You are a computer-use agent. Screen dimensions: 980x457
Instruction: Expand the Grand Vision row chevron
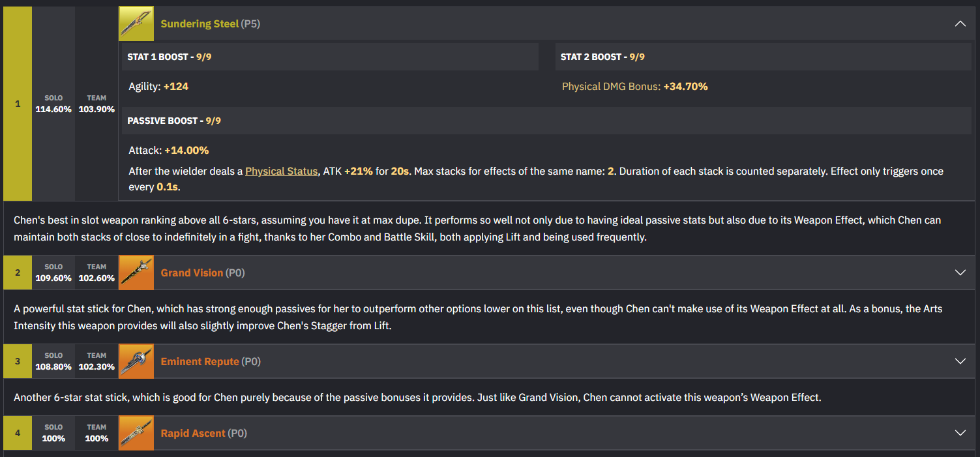tap(960, 273)
